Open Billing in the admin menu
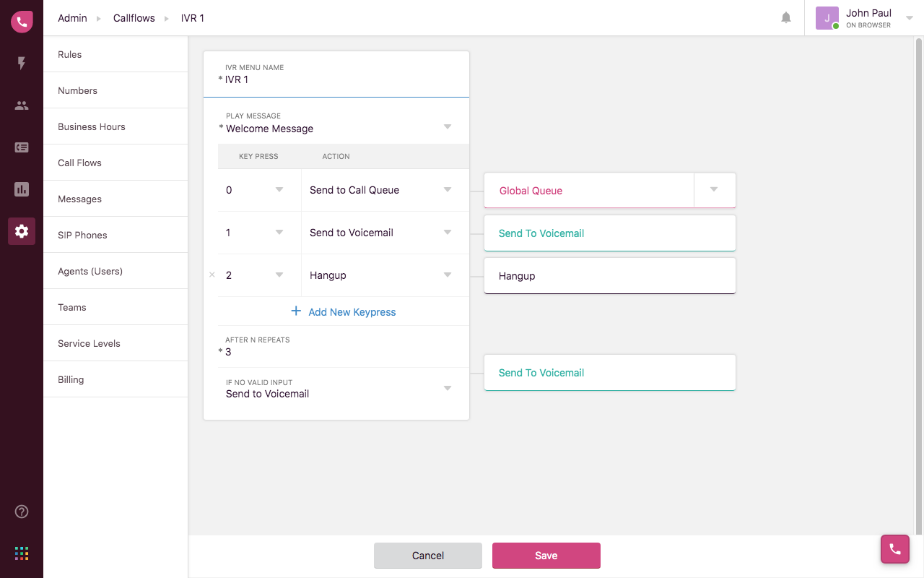 115,379
